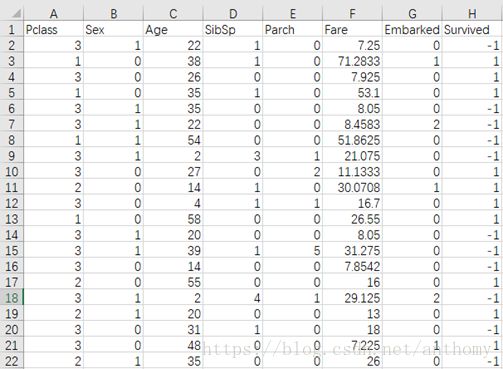Select Fare cell 53.1
The image size is (503, 369).
(352, 93)
